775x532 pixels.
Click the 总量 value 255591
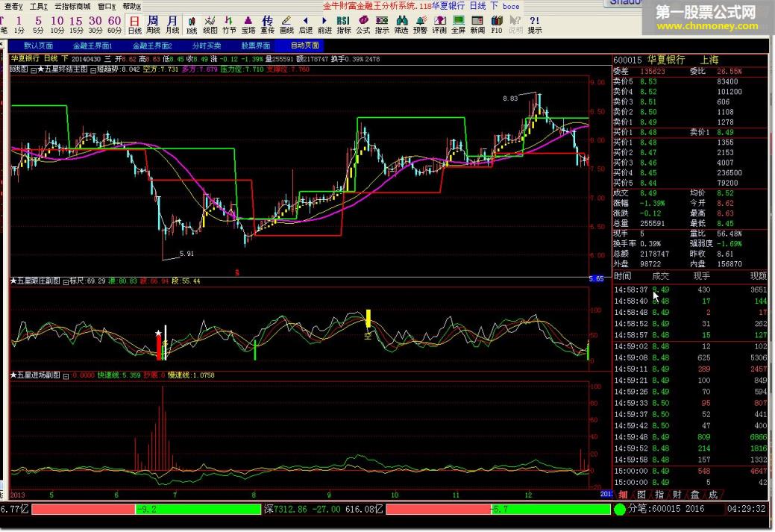pos(653,224)
